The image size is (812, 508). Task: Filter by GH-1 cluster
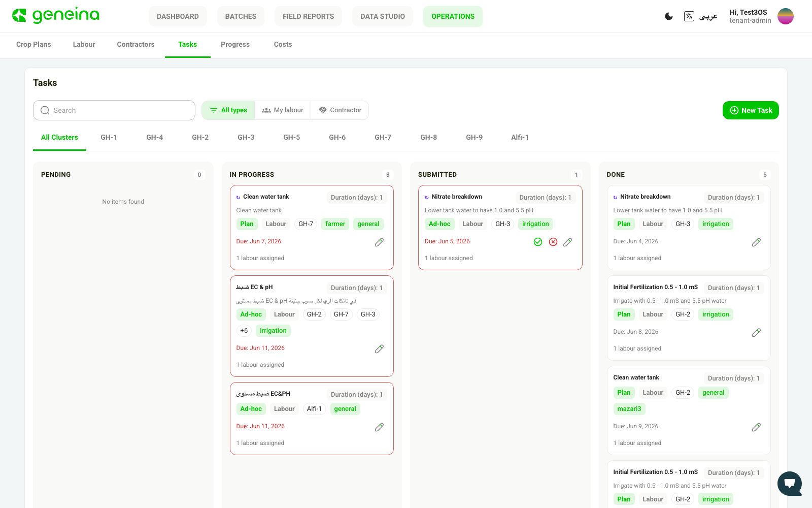tap(109, 138)
